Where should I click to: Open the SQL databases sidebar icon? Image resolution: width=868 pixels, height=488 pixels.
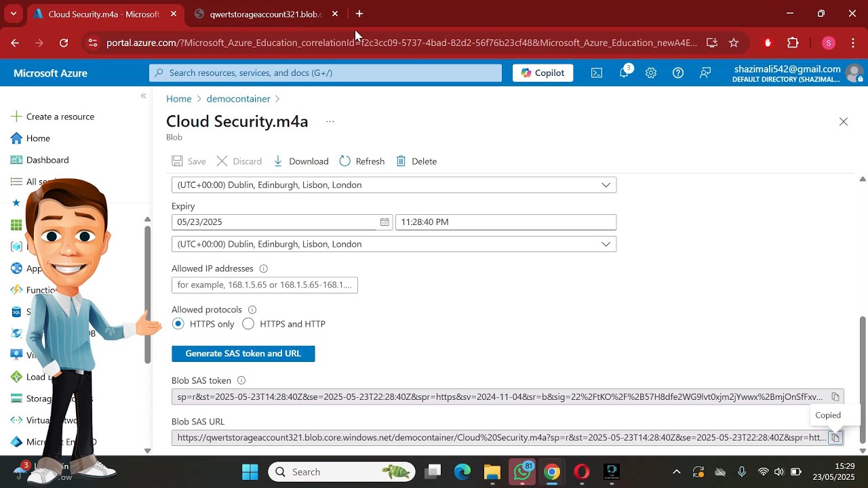coord(16,312)
